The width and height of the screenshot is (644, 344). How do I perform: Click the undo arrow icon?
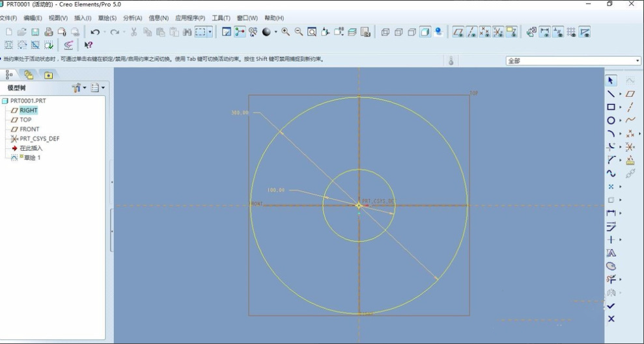point(95,32)
